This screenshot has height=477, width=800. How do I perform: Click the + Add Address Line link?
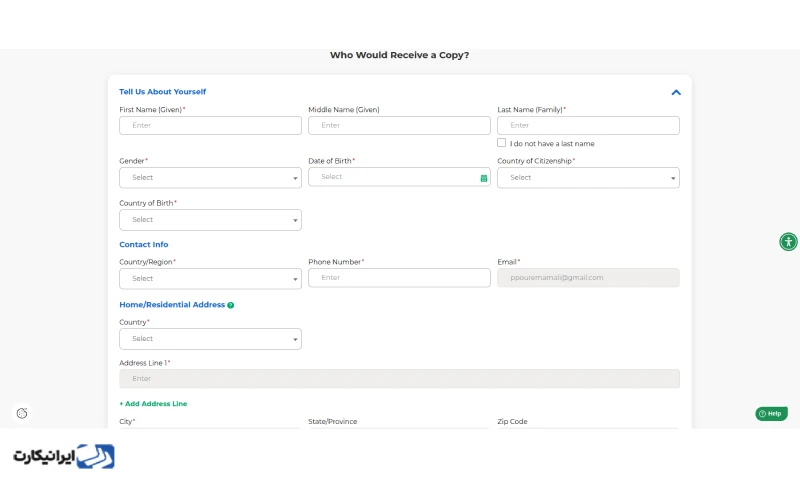coord(153,404)
